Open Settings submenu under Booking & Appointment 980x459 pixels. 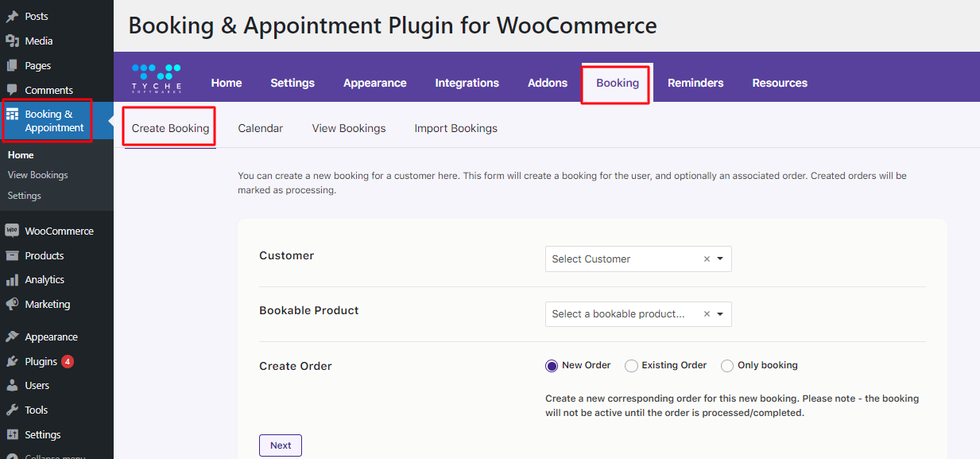point(25,196)
